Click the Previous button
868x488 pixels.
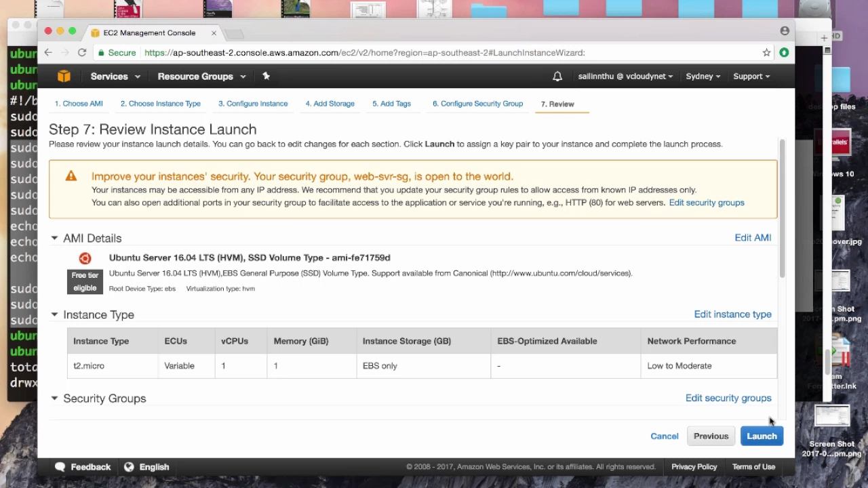pyautogui.click(x=711, y=436)
